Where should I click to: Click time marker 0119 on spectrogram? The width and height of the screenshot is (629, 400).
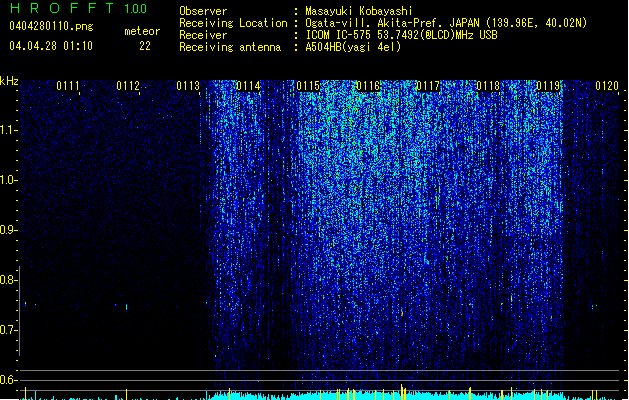coord(548,86)
